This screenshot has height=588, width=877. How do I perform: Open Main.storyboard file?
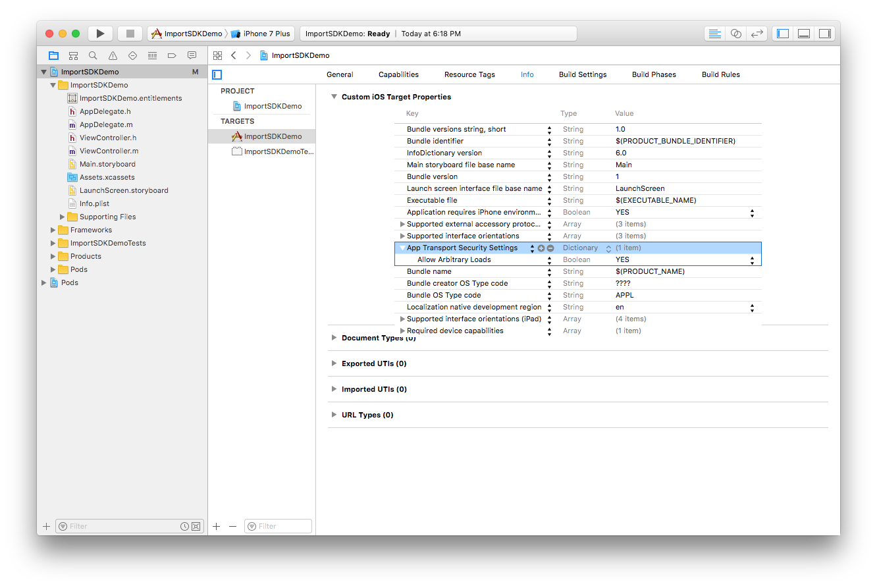[107, 164]
